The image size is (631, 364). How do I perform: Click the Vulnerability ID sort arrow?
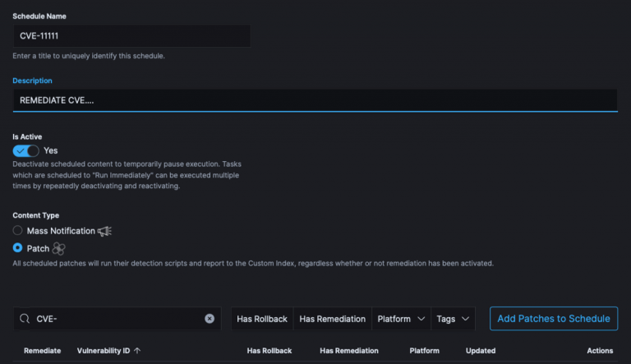click(137, 351)
